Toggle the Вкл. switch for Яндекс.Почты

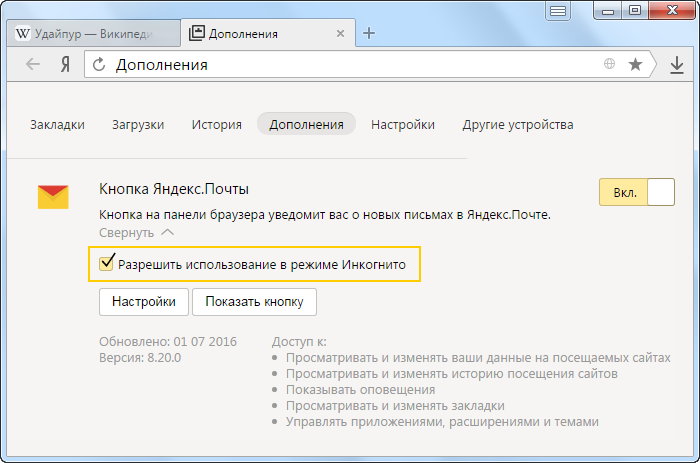pyautogui.click(x=637, y=192)
